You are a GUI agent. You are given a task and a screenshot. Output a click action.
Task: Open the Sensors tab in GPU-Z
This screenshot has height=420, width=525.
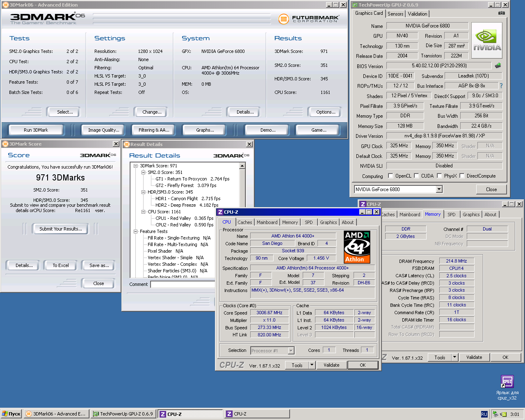395,14
